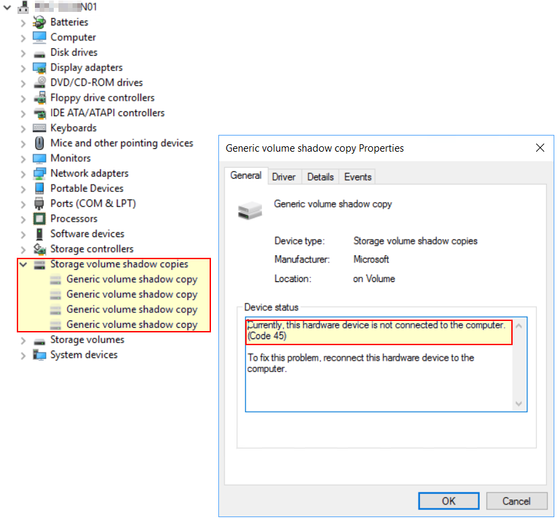Click Device status scrollbar down arrow
This screenshot has height=519, width=559.
click(x=519, y=404)
